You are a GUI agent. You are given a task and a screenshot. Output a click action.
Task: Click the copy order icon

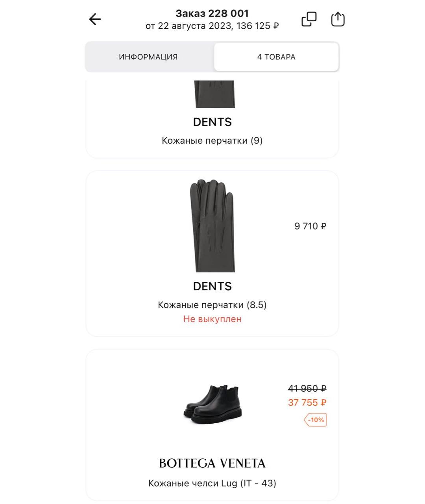coord(309,19)
